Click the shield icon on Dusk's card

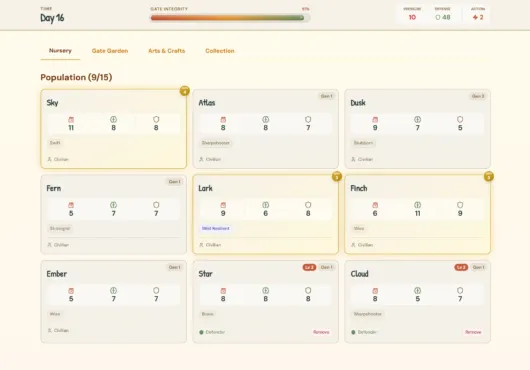point(460,119)
